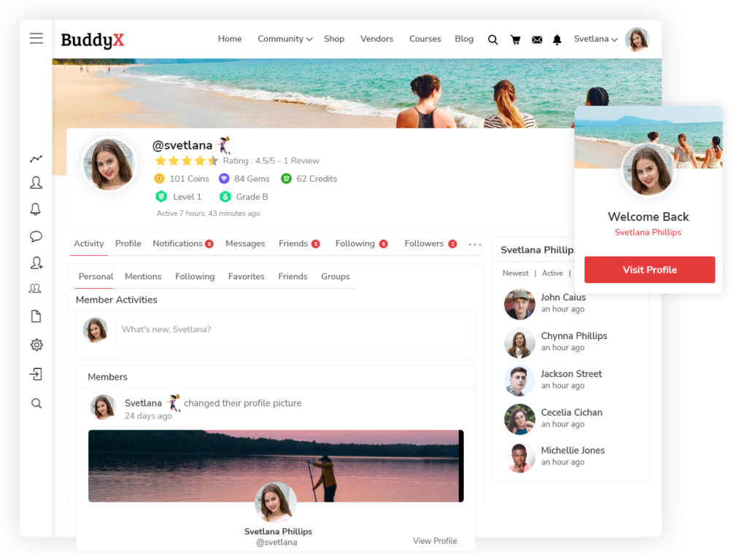Open the activity graph icon in sidebar

tap(36, 158)
